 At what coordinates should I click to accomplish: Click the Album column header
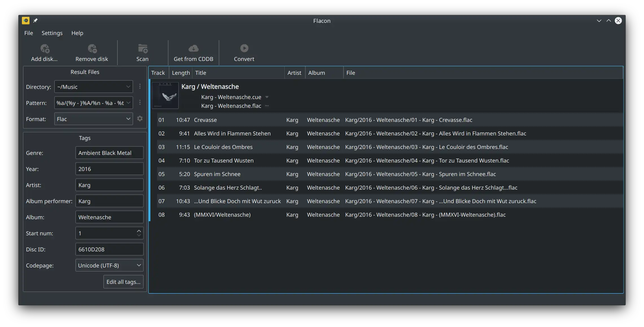click(324, 73)
